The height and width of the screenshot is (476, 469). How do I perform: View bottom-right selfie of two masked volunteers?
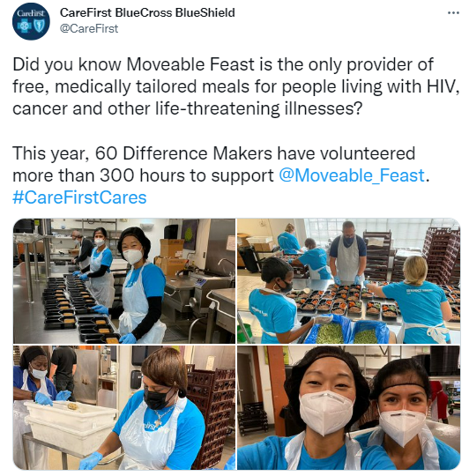[x=348, y=407]
